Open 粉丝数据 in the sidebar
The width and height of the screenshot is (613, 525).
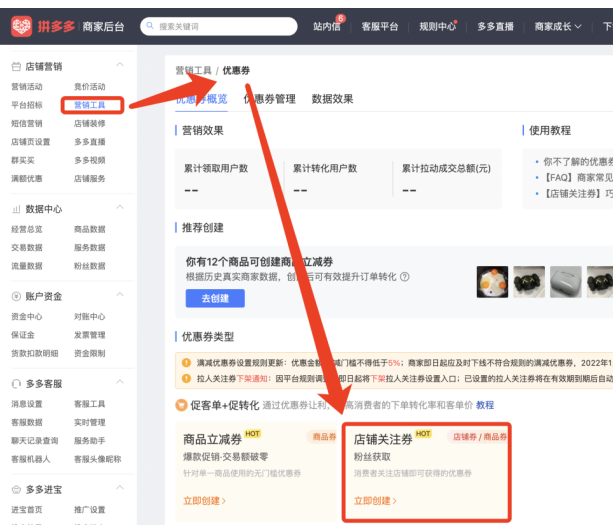pos(90,266)
